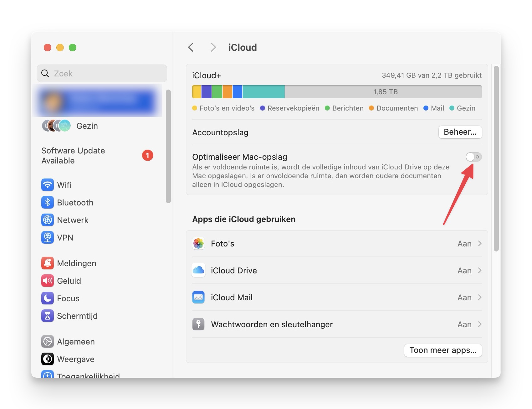Click the iCloud Mail envelope icon
Viewport: 532px width, 409px height.
[198, 297]
